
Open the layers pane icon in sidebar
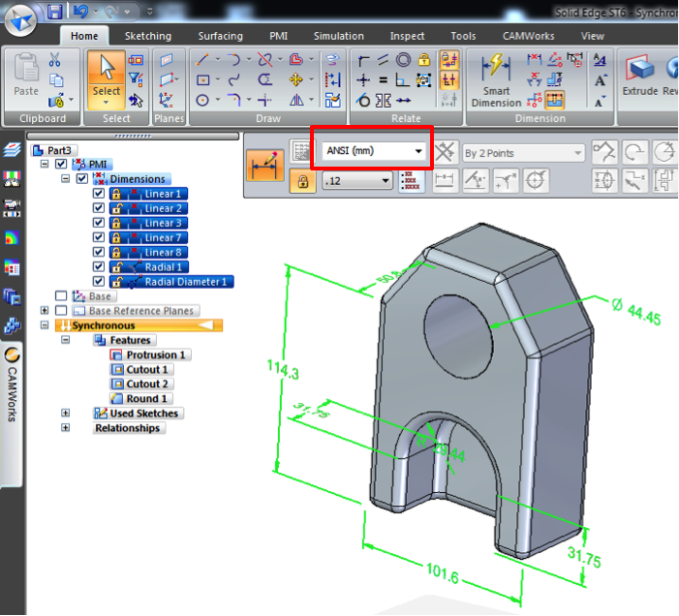click(x=12, y=150)
